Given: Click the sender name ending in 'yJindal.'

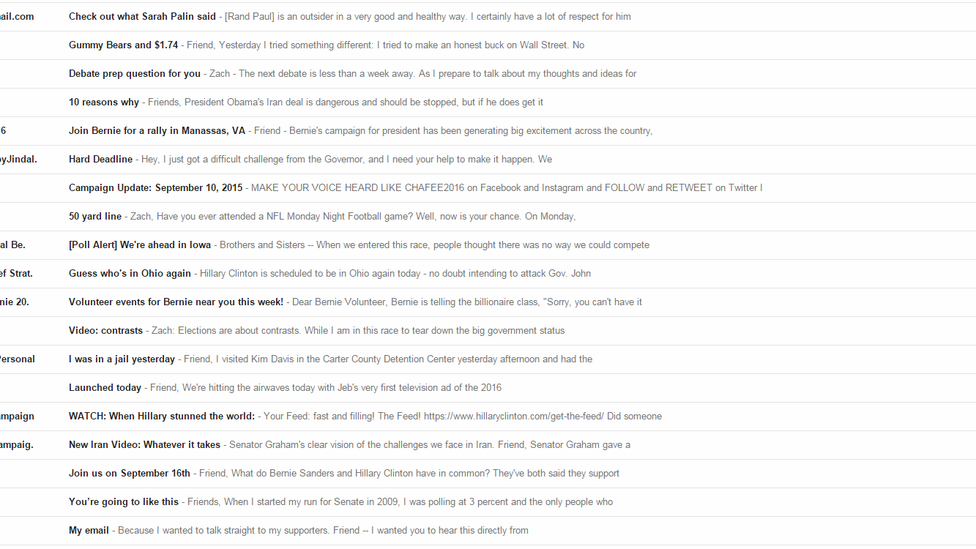Looking at the screenshot, I should click(18, 160).
